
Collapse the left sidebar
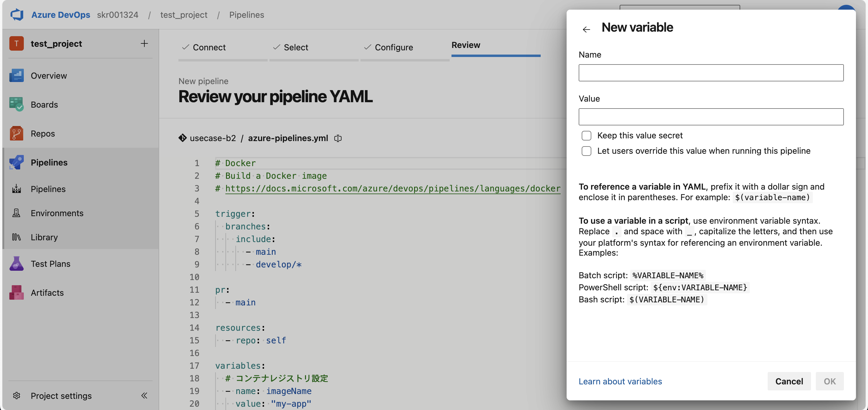[x=144, y=396]
